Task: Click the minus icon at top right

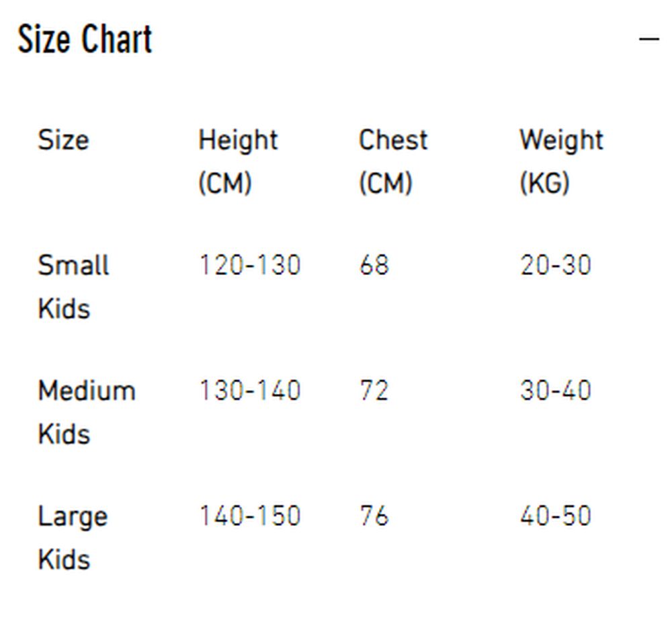Action: pos(648,38)
